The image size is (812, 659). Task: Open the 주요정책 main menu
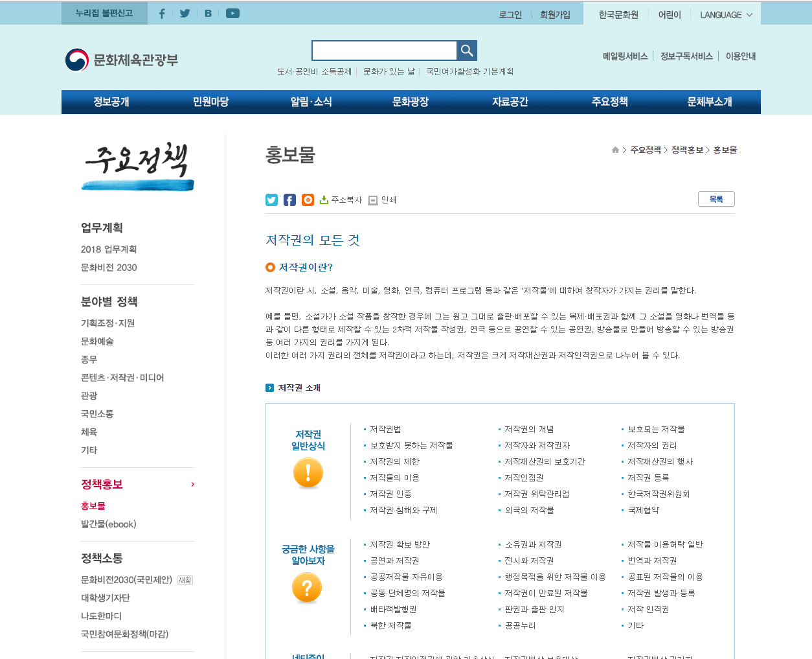pos(610,102)
